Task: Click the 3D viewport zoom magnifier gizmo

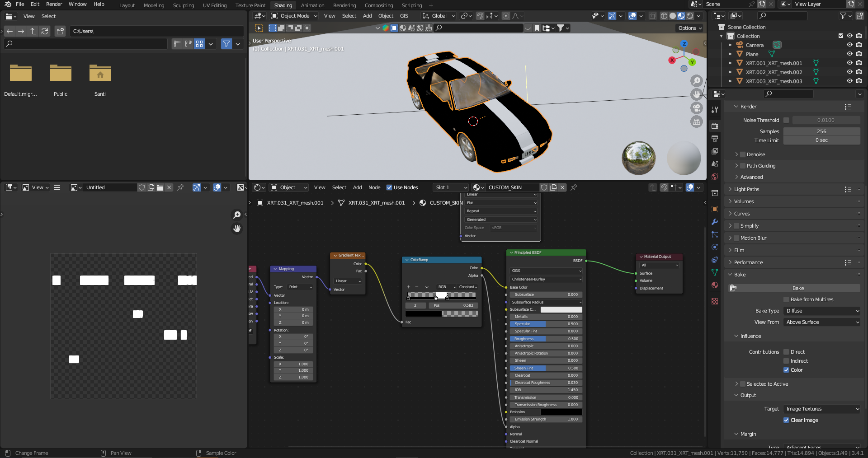Action: (x=697, y=81)
